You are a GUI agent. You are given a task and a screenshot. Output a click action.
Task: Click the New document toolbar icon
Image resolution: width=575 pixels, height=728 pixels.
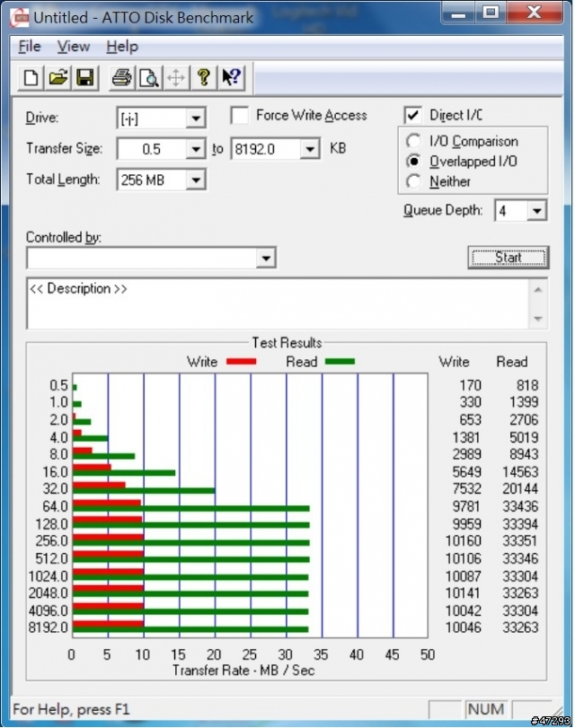click(x=31, y=77)
